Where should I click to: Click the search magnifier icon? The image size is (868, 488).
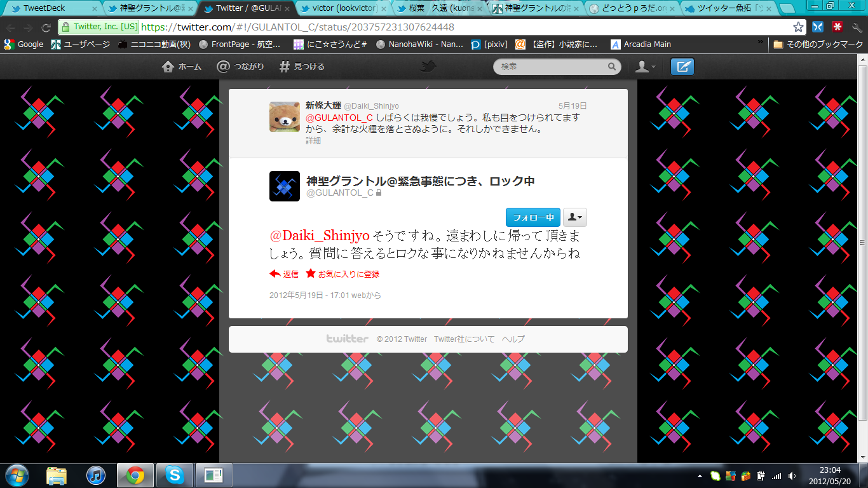pyautogui.click(x=612, y=66)
